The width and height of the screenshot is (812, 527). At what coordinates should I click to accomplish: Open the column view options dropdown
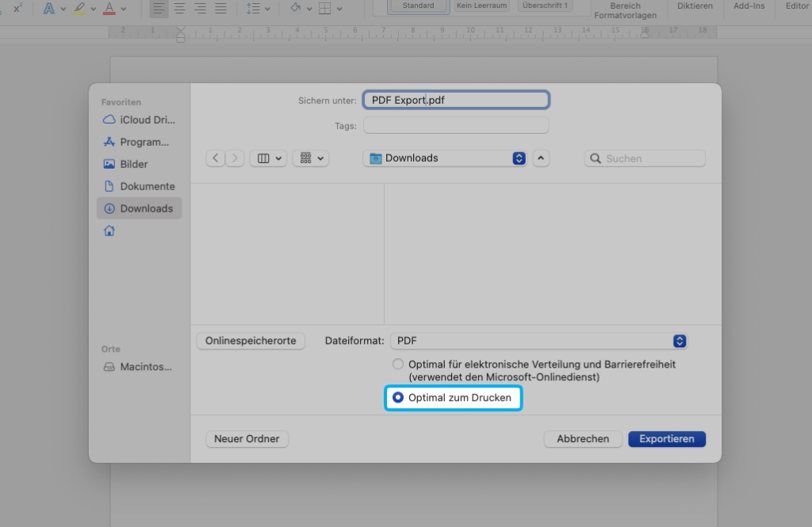(268, 158)
